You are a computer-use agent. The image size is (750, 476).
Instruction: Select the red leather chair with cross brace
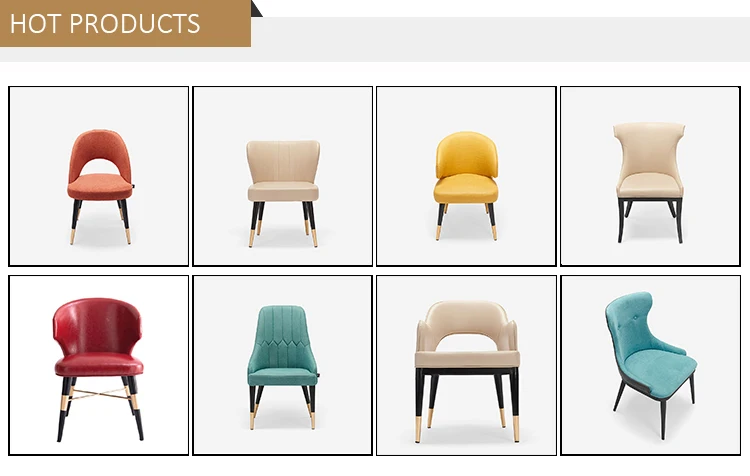tap(99, 365)
